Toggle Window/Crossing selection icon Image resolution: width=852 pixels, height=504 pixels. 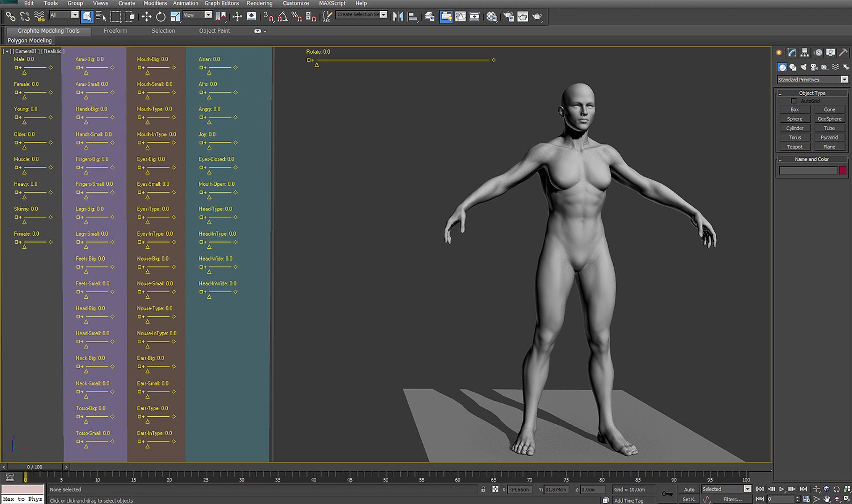(x=130, y=17)
